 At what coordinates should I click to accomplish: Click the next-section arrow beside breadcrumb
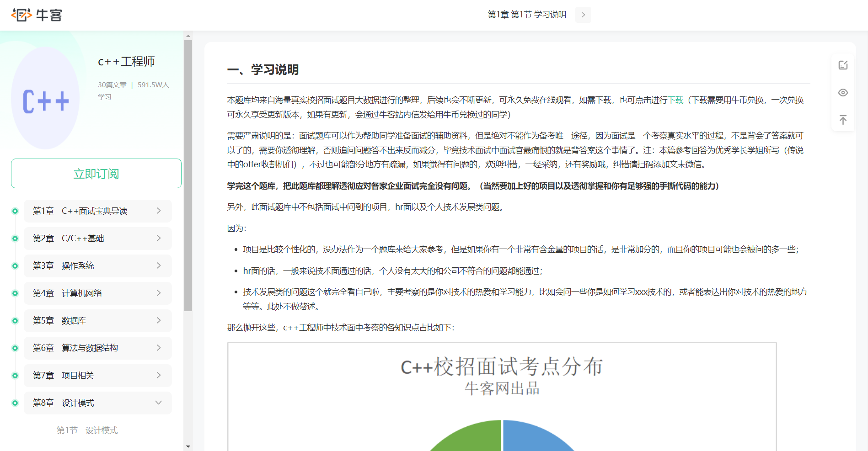point(583,15)
